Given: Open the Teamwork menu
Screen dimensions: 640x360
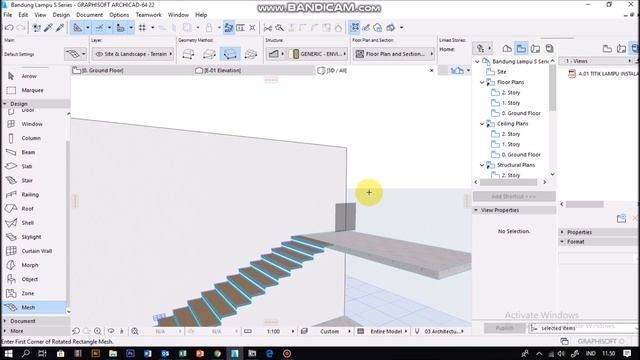Looking at the screenshot, I should pos(149,15).
